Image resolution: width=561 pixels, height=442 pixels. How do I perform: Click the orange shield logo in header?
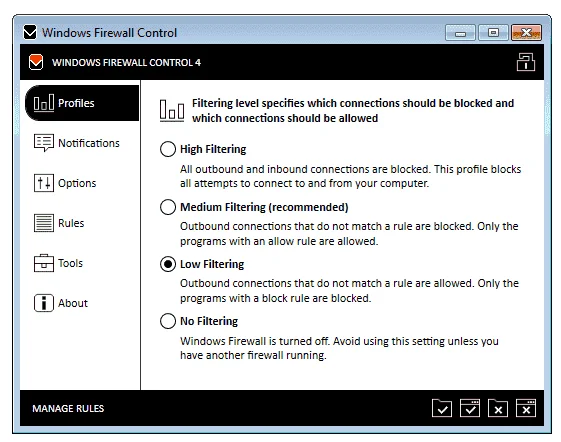(36, 62)
